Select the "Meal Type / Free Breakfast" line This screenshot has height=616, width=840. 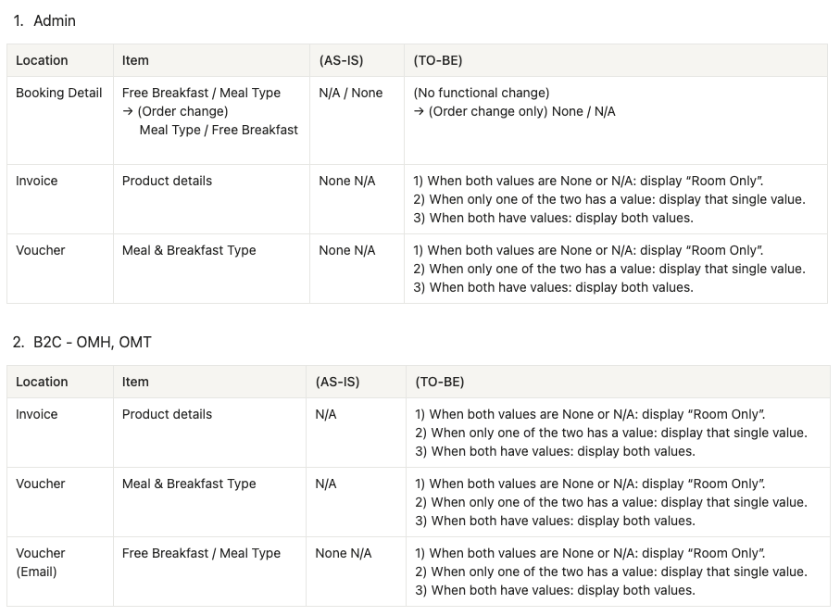pyautogui.click(x=219, y=130)
